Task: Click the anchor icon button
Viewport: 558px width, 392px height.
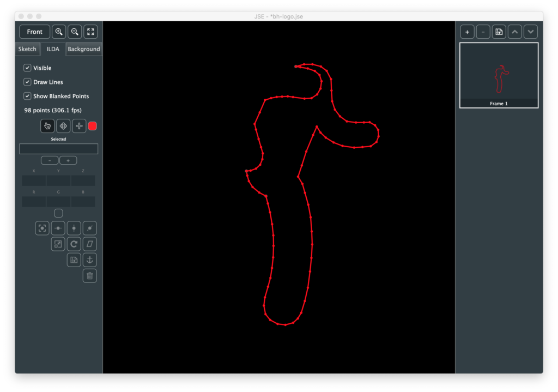Action: pos(90,260)
